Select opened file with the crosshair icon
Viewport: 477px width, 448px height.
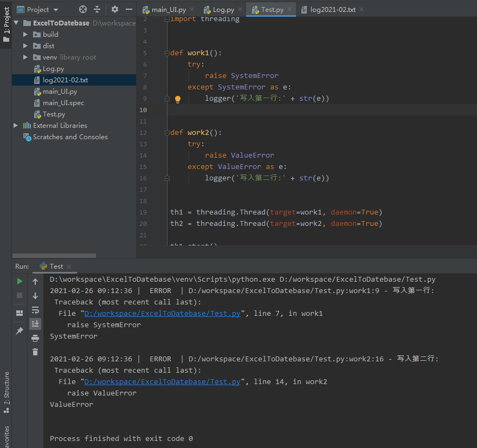point(83,9)
